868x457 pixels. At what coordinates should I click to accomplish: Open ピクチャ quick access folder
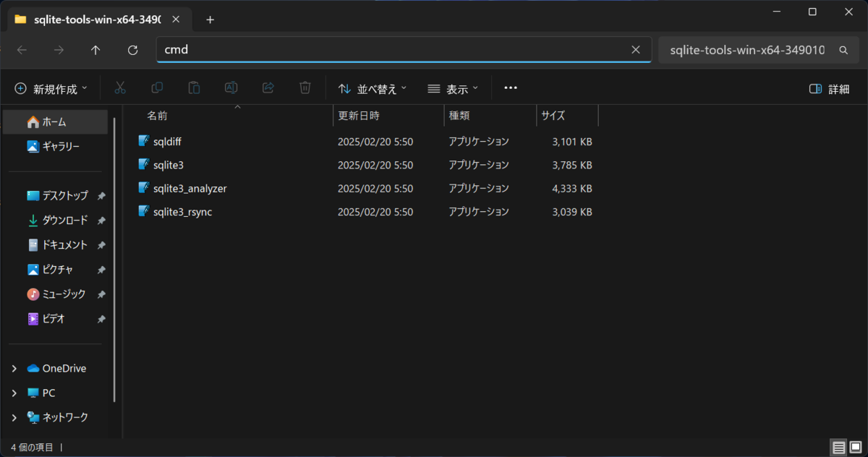click(56, 270)
